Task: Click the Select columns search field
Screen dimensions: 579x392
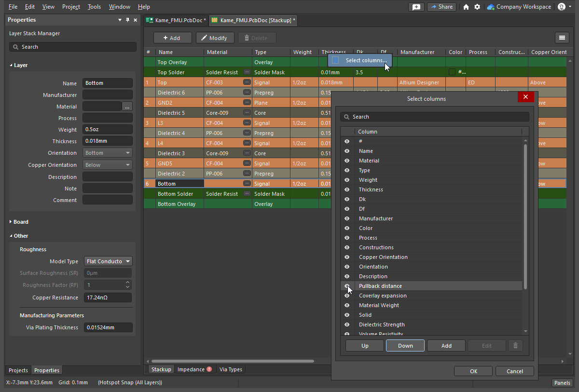Action: (434, 117)
